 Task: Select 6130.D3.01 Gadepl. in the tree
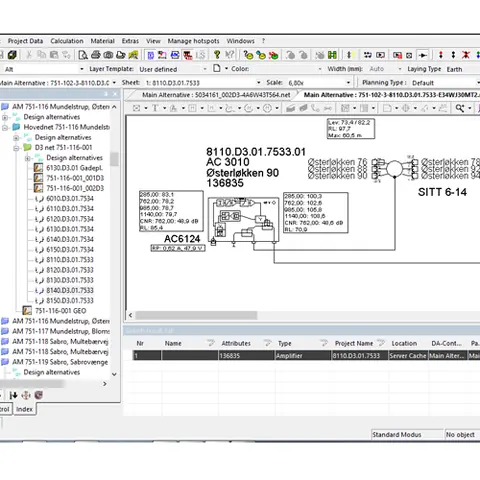(x=74, y=168)
